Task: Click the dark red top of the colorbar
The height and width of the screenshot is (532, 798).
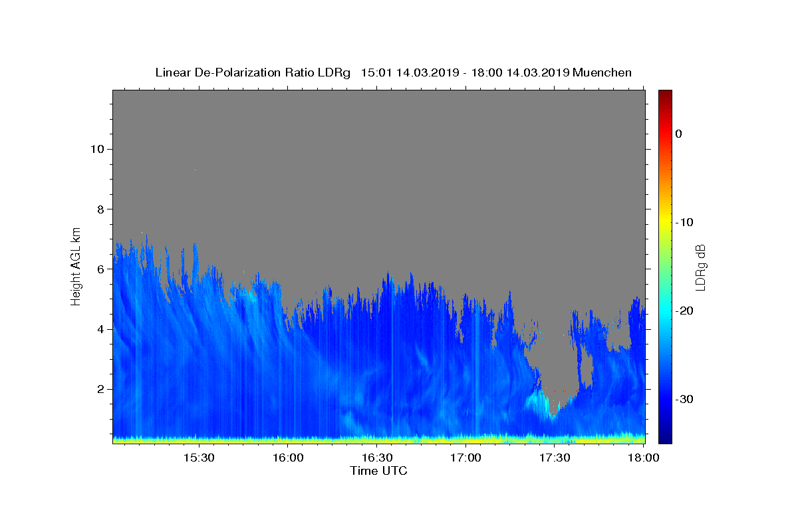Action: coord(665,94)
